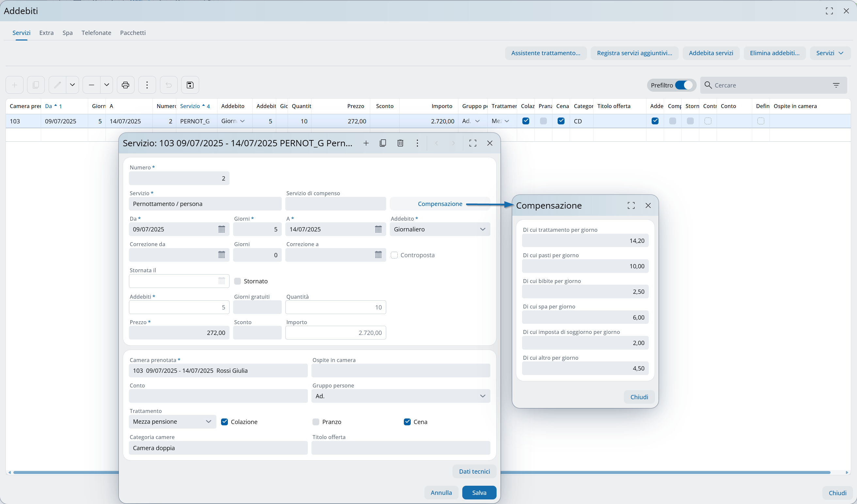This screenshot has height=504, width=857.
Task: Click the trash icon in the Servizio dialog
Action: (400, 143)
